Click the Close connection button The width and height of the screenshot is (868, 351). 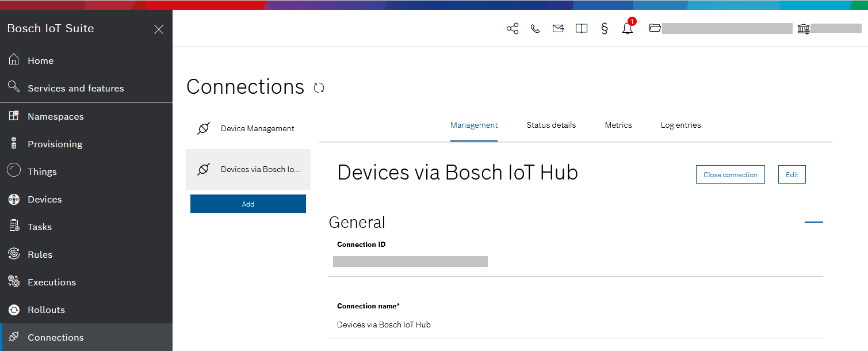[x=731, y=174]
